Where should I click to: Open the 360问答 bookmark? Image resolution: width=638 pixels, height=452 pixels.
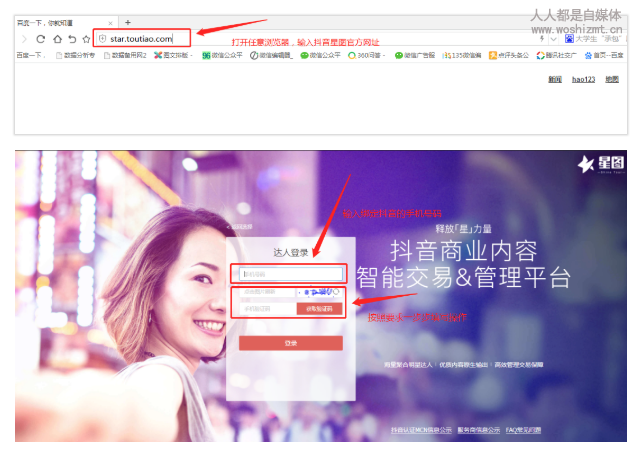click(366, 55)
